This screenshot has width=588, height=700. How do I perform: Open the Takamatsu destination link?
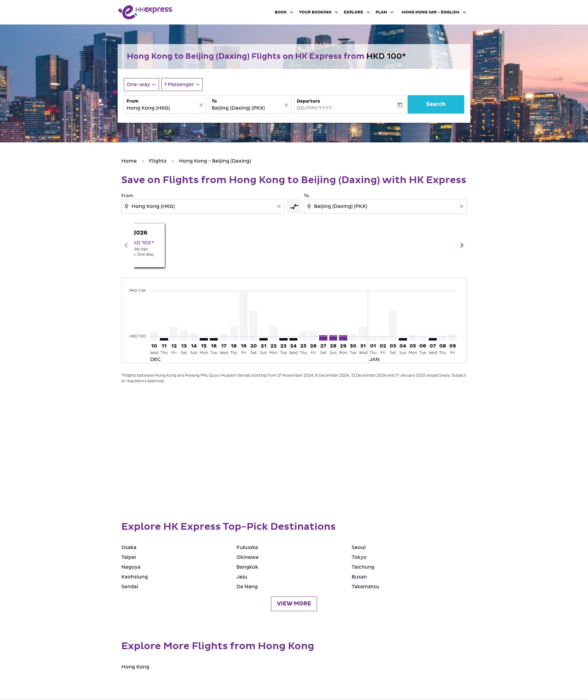tap(365, 586)
